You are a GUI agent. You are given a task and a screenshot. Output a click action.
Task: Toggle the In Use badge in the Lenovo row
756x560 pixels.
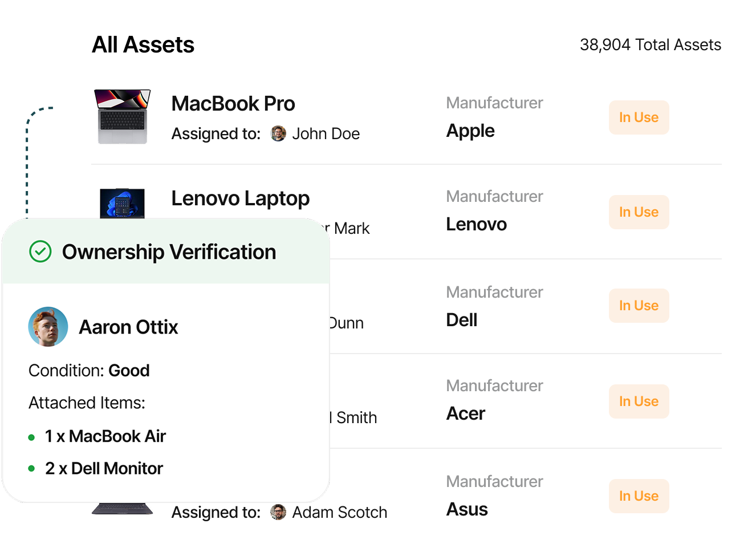coord(639,212)
